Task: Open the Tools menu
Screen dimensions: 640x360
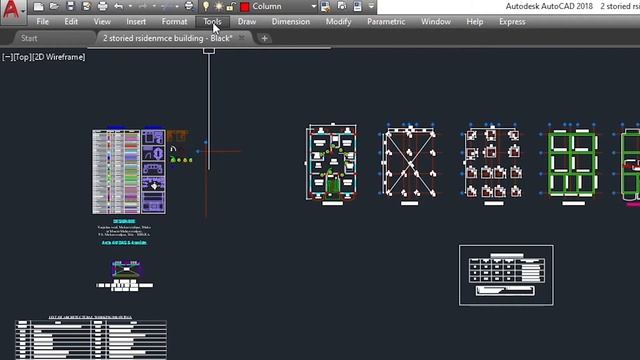Action: click(x=212, y=22)
